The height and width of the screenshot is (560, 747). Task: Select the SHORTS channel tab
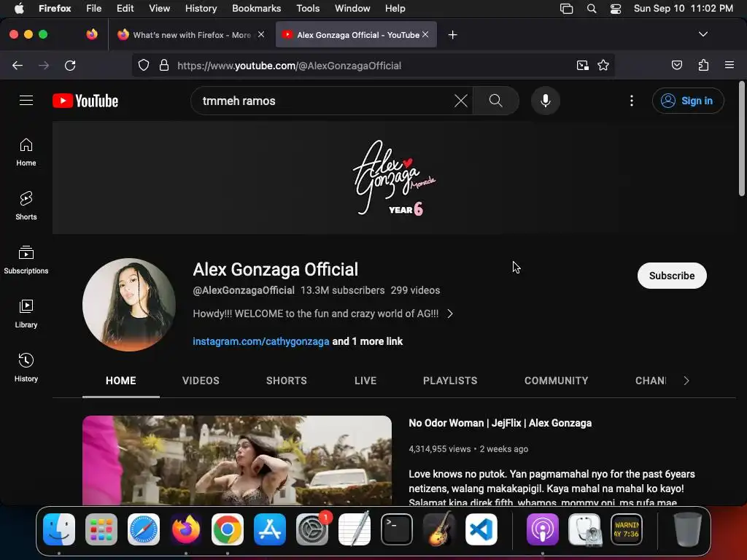[286, 381]
